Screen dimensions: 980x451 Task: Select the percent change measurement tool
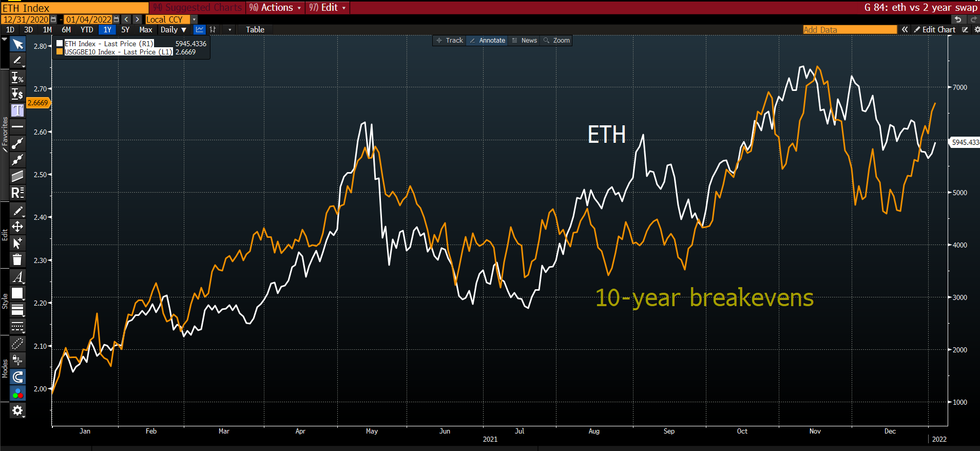pos(17,78)
